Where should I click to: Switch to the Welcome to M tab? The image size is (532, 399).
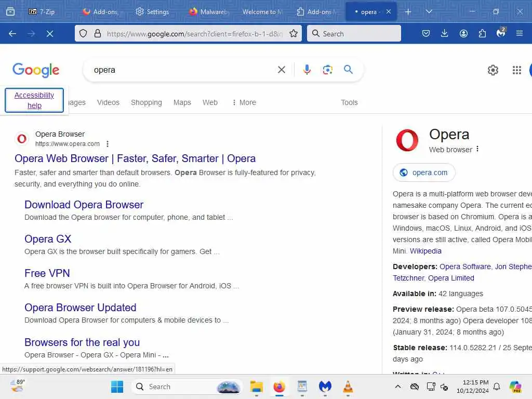(x=262, y=11)
